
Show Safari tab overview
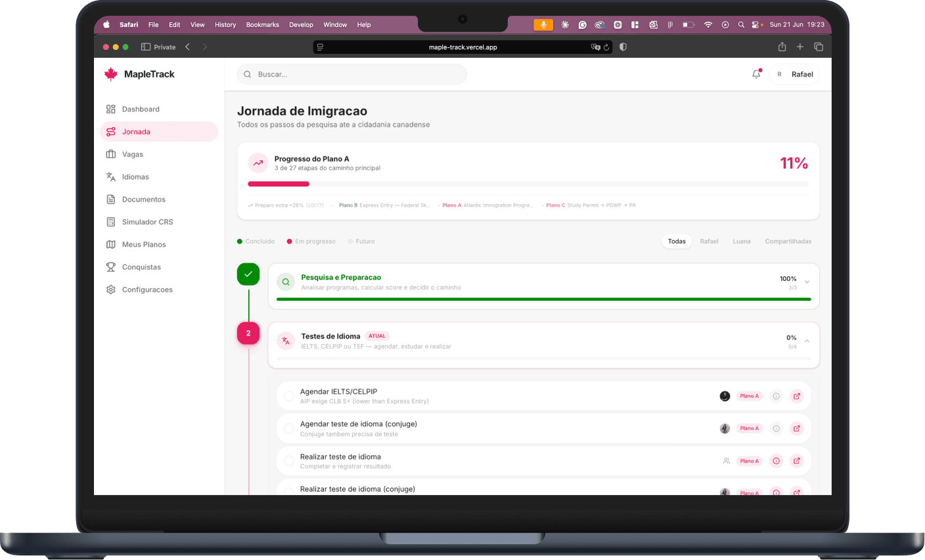[819, 47]
